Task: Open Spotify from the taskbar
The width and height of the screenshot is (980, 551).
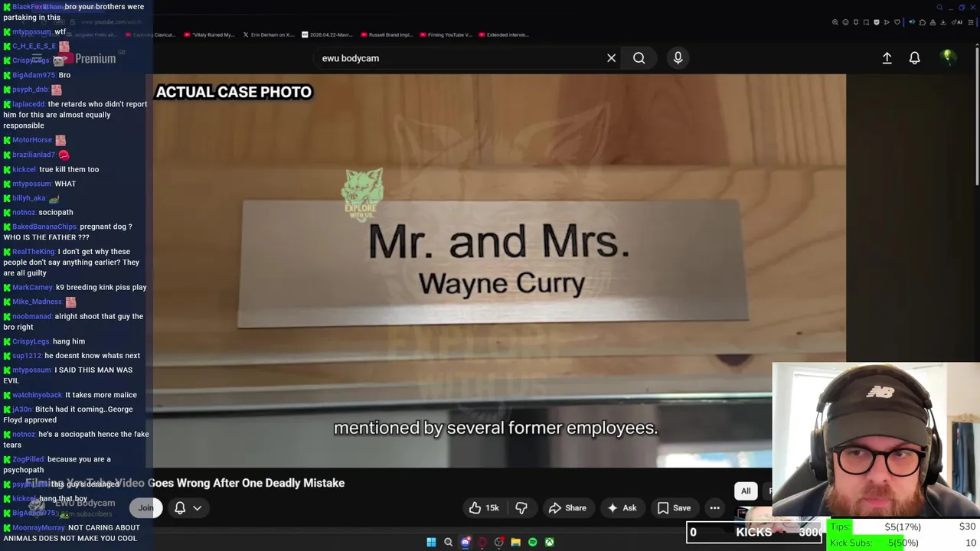Action: 532,542
